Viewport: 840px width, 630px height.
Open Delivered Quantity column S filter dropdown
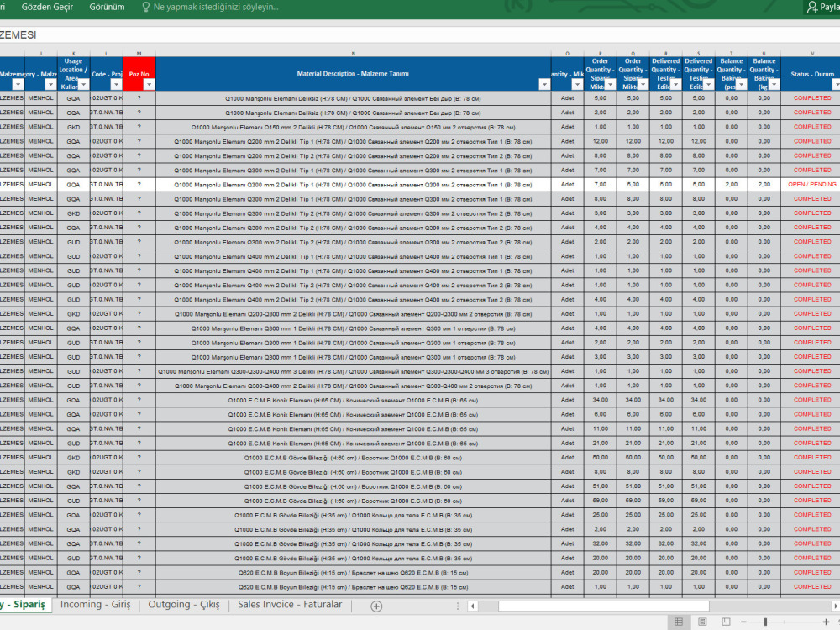708,85
